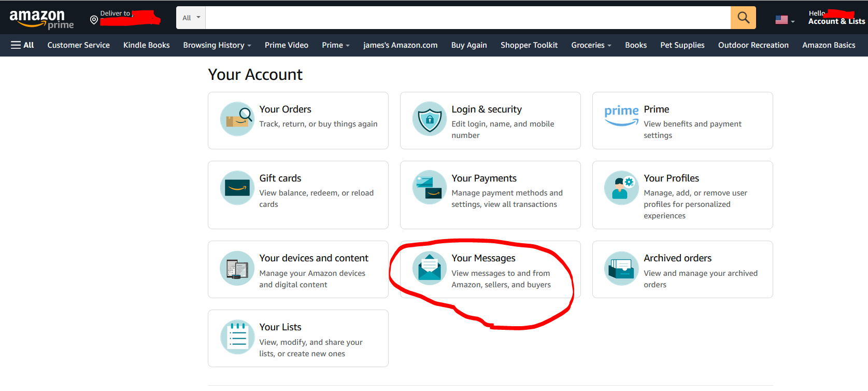The height and width of the screenshot is (391, 868).
Task: Open the Gift cards heading link
Action: tap(280, 178)
